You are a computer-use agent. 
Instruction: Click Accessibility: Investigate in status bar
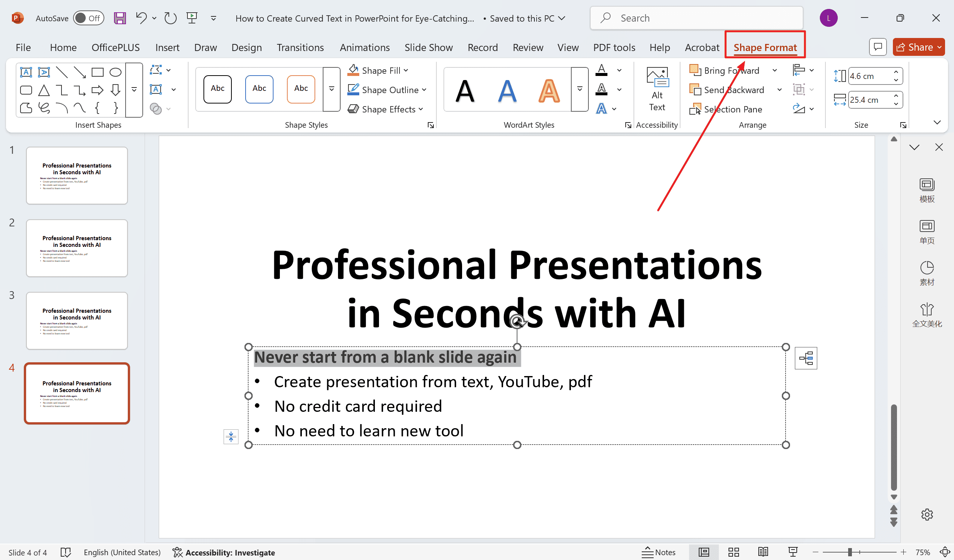coord(223,553)
